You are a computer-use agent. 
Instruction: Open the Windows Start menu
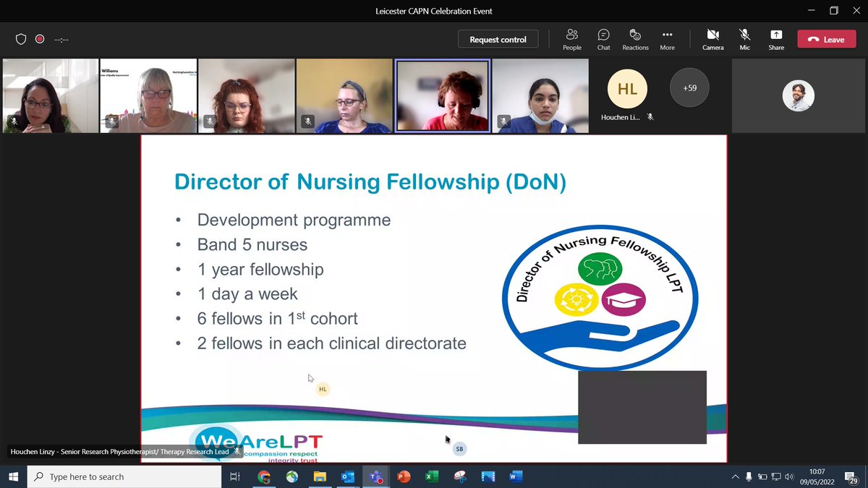(x=13, y=476)
